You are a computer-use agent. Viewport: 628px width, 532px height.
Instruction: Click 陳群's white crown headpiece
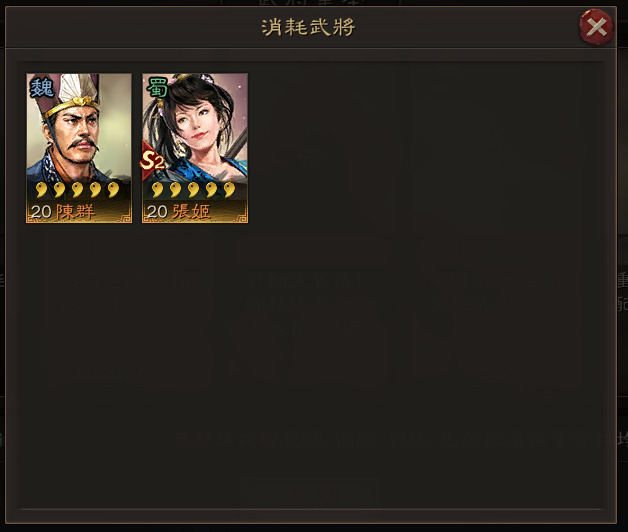[x=76, y=89]
